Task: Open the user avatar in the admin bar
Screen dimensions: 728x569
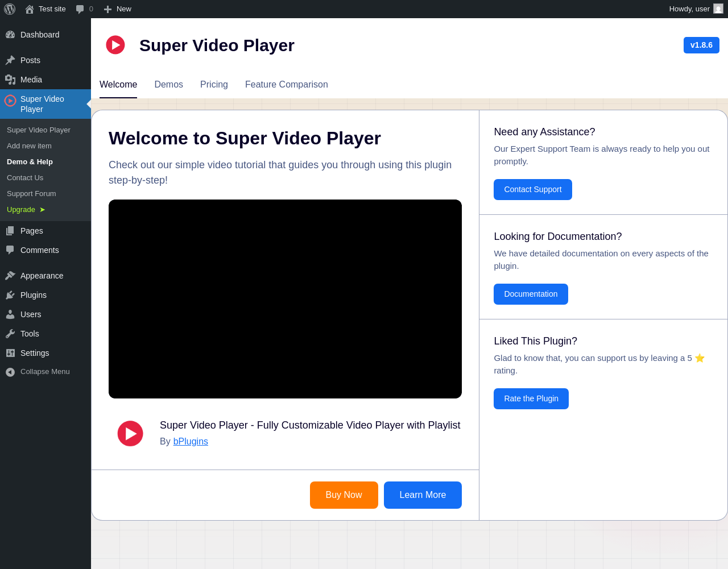Action: (718, 9)
